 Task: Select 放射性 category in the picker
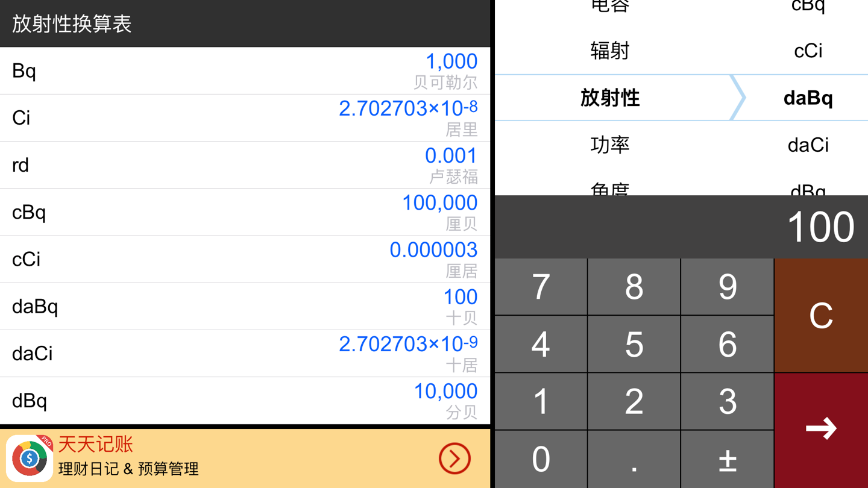pos(610,98)
